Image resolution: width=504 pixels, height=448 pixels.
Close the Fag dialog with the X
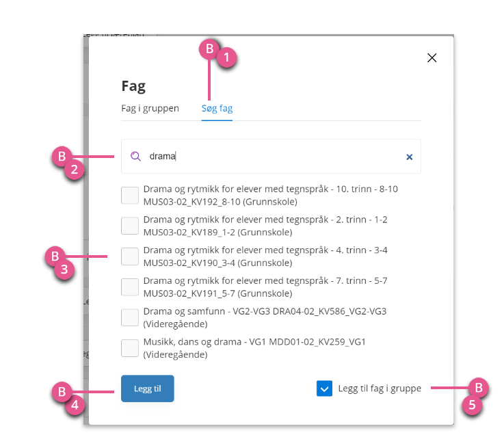coord(432,58)
